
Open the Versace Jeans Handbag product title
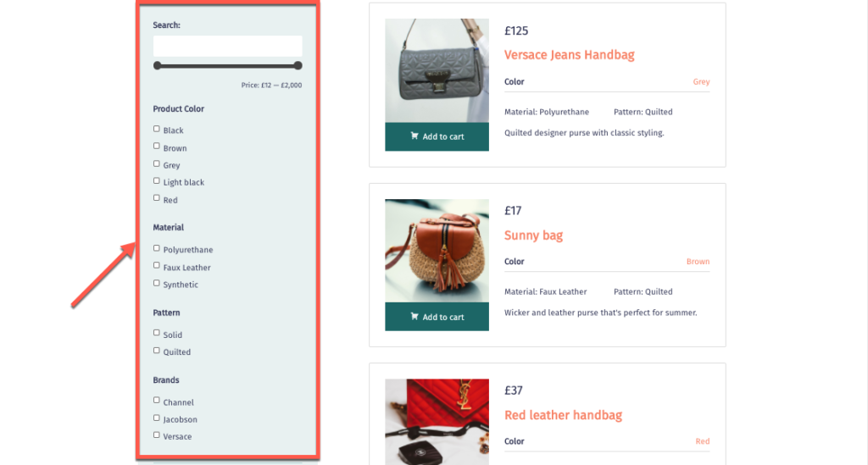coord(569,55)
